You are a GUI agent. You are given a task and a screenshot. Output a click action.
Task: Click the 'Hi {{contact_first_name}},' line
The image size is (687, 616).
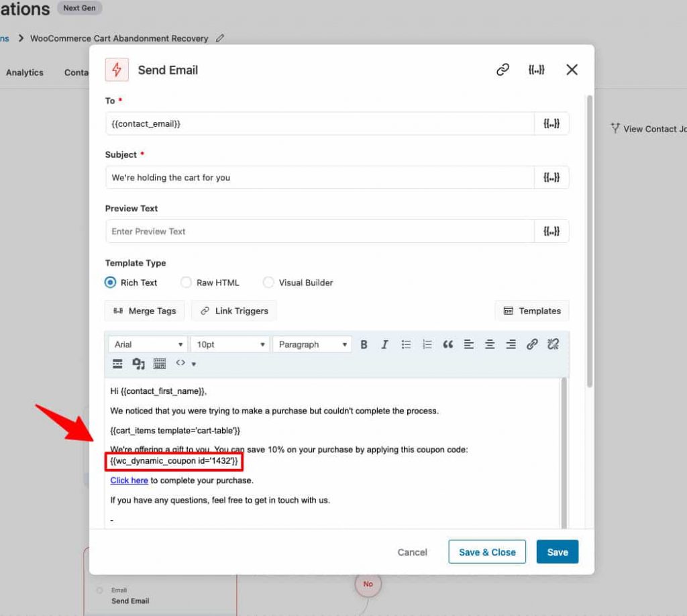tap(158, 391)
